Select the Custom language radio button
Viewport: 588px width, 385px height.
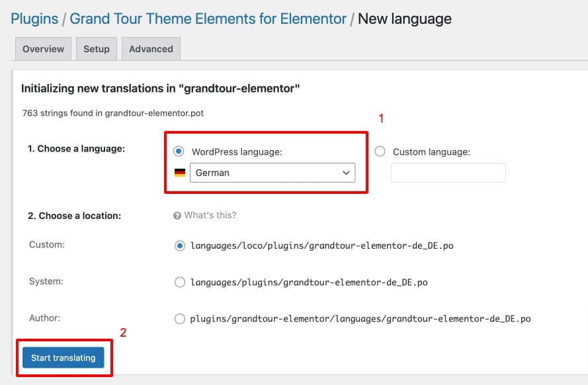pyautogui.click(x=380, y=151)
